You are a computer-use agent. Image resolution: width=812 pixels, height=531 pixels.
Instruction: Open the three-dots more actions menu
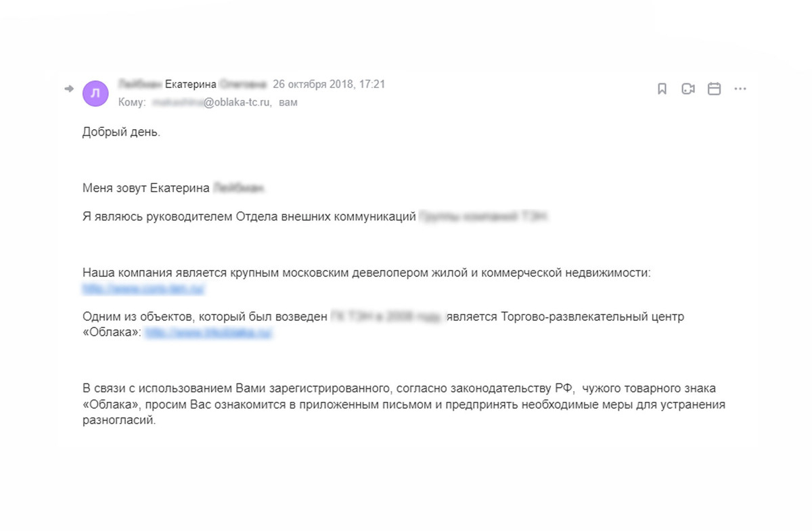(740, 89)
